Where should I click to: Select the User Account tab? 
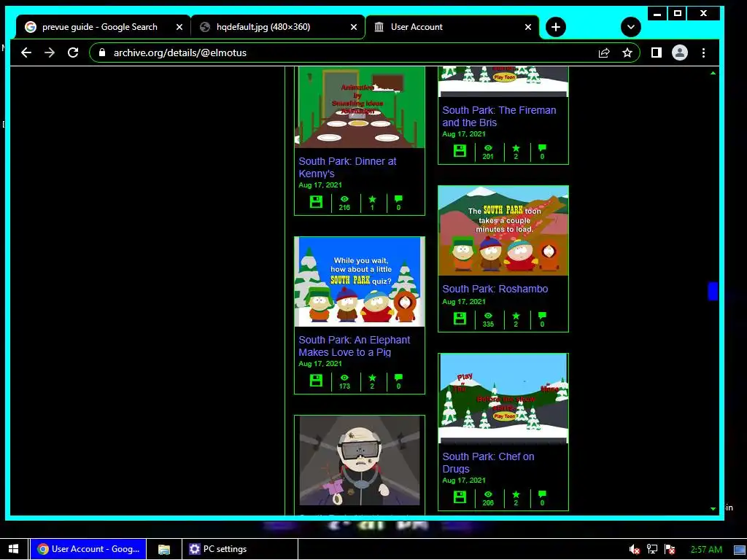452,27
